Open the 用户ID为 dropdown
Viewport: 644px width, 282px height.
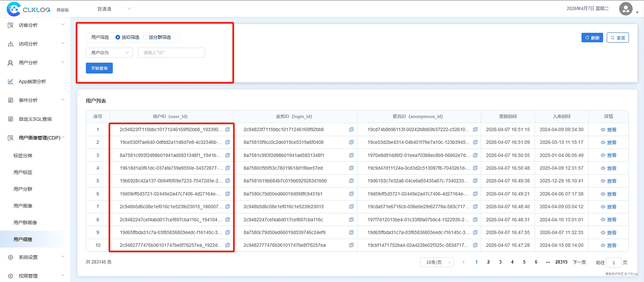pos(109,53)
